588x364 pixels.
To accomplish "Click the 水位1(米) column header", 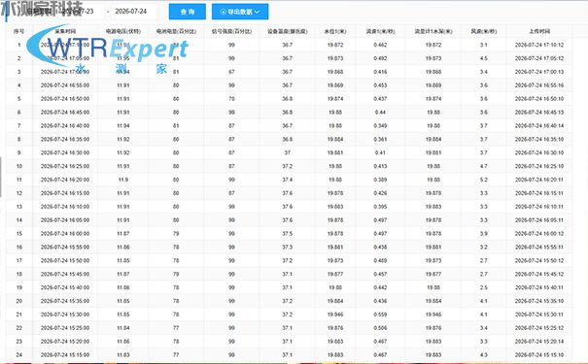I will point(335,31).
